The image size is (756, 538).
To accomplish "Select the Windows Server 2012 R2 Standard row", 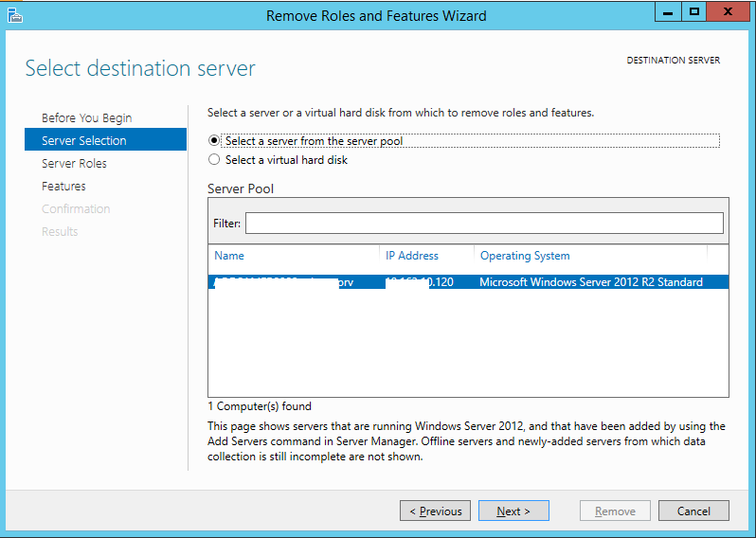I will point(468,282).
